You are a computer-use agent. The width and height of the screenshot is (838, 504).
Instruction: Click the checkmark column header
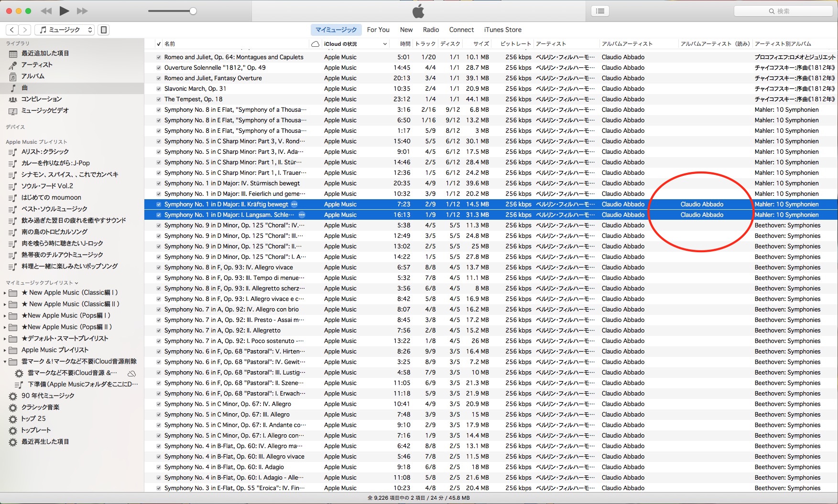(x=159, y=44)
